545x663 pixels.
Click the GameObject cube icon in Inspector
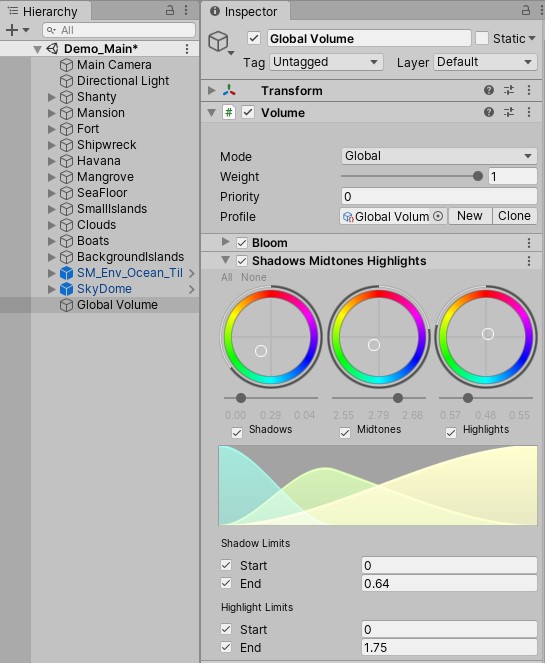(x=219, y=42)
